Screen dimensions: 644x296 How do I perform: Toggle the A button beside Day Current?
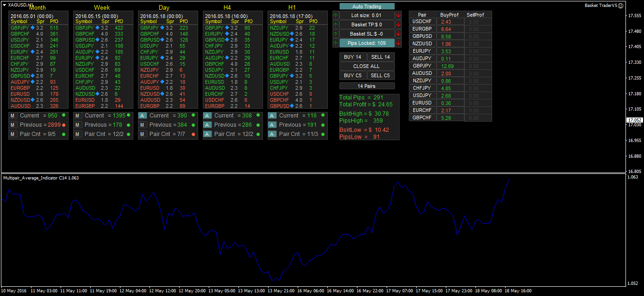pyautogui.click(x=143, y=116)
